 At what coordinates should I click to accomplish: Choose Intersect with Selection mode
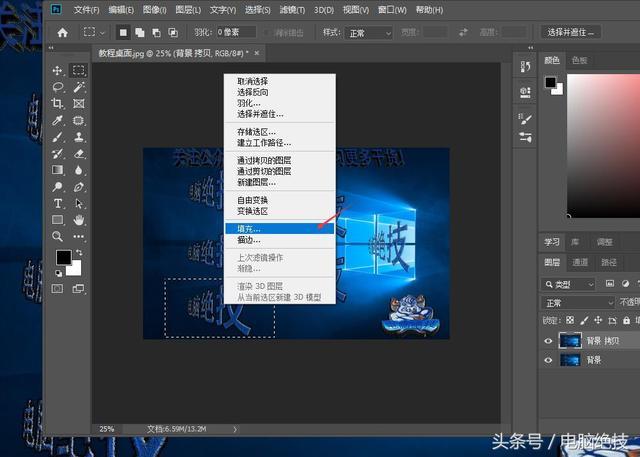point(173,32)
